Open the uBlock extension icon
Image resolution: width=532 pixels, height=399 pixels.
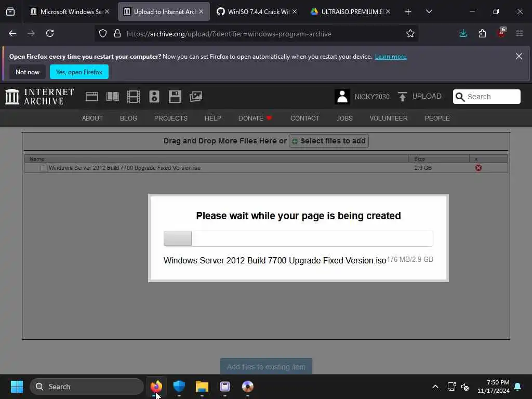click(x=501, y=33)
